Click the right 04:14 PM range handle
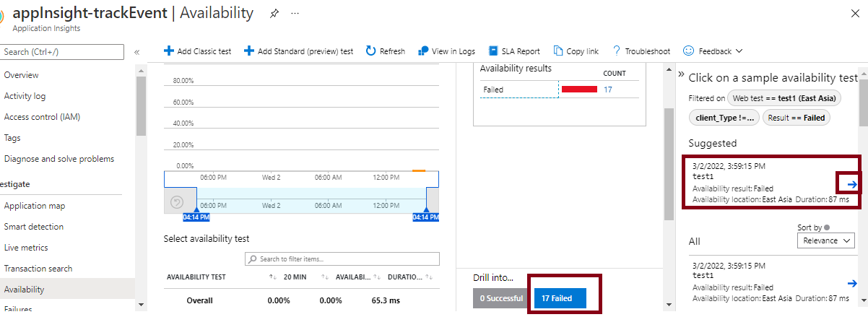868x330 pixels. point(425,216)
